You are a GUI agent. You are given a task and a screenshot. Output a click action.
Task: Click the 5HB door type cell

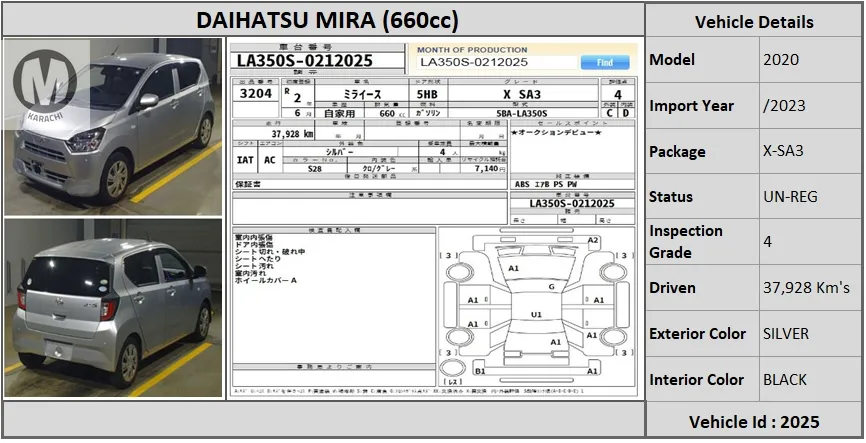427,94
